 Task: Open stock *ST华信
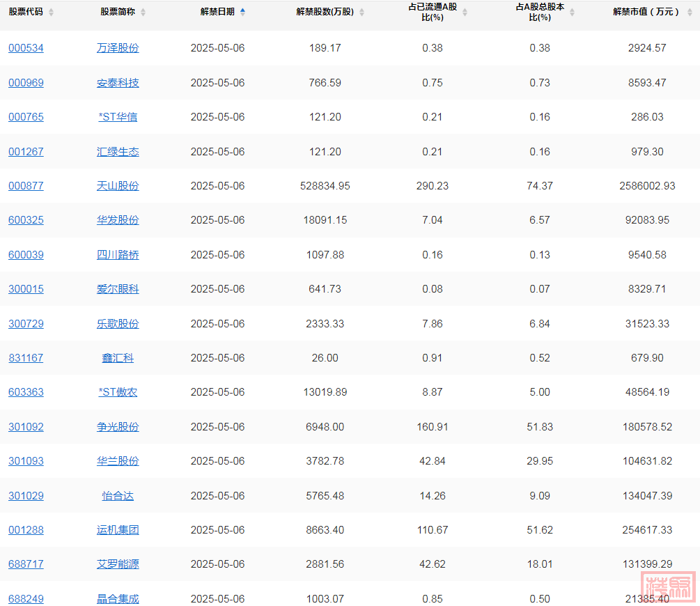pyautogui.click(x=118, y=117)
